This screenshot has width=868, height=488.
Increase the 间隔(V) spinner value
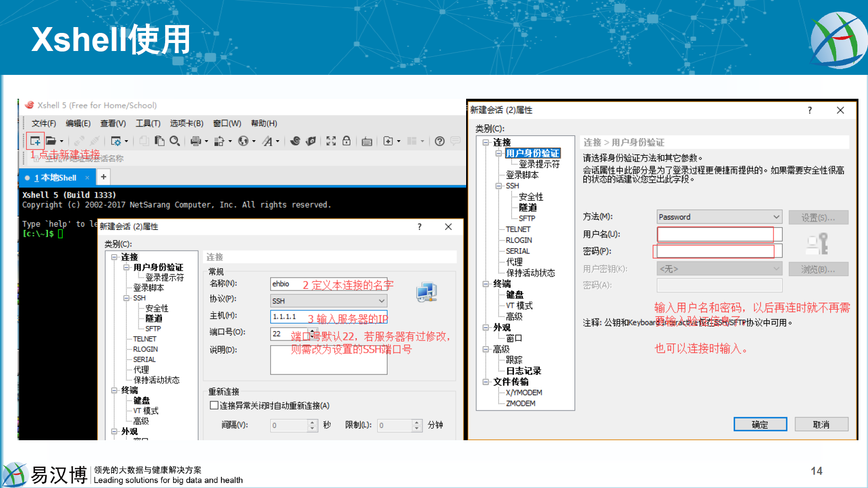click(x=312, y=422)
